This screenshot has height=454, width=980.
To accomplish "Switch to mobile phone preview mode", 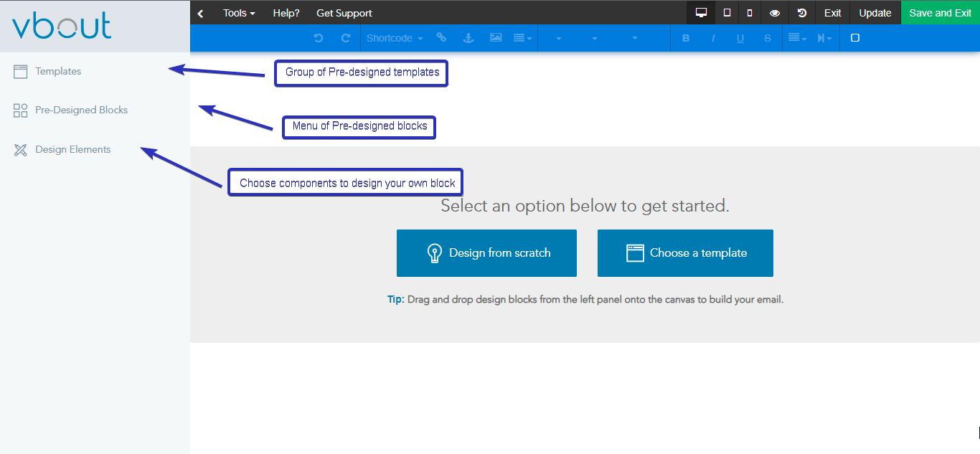I will (750, 13).
